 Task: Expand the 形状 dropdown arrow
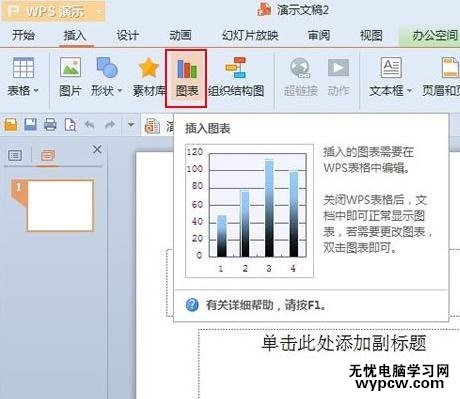119,90
